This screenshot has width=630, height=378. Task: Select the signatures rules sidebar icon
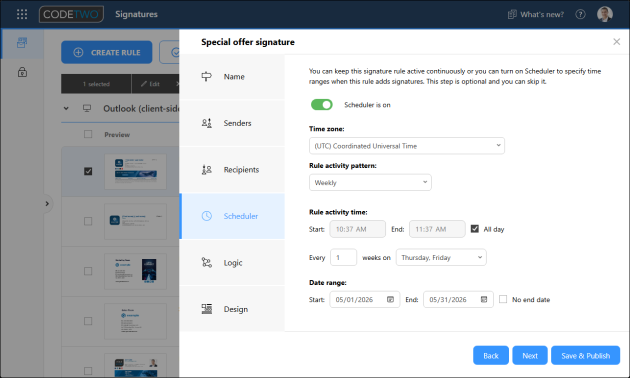pos(22,43)
